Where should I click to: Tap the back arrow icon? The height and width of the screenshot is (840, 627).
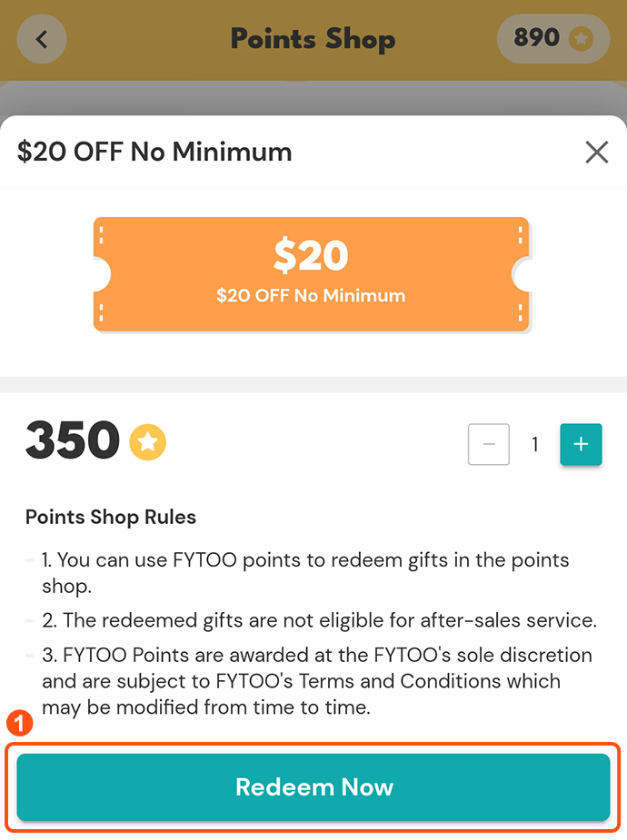pos(41,38)
